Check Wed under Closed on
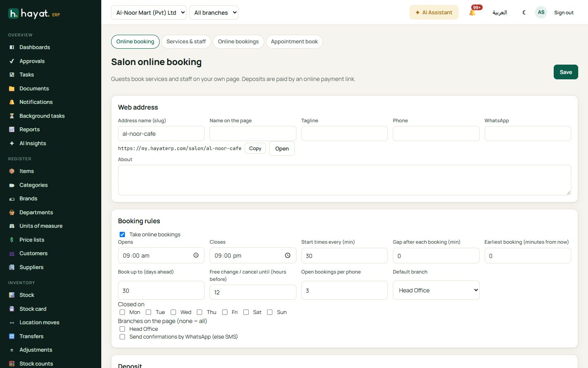 (x=173, y=312)
